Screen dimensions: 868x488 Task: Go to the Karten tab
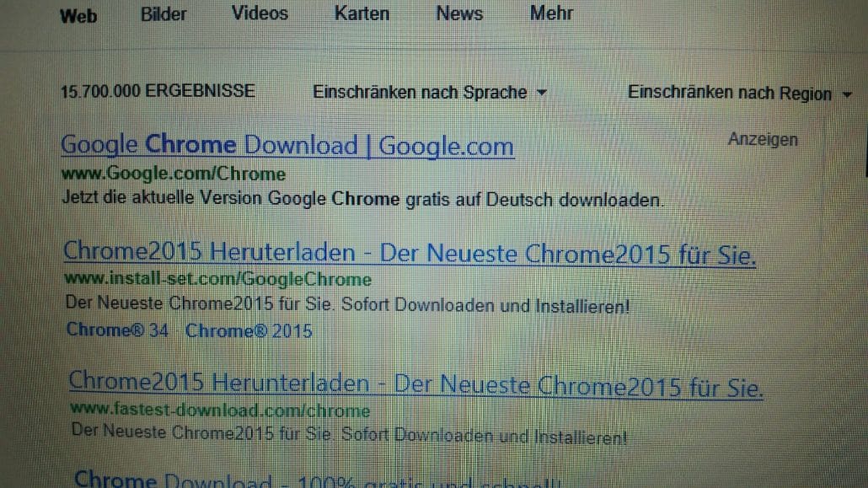362,13
